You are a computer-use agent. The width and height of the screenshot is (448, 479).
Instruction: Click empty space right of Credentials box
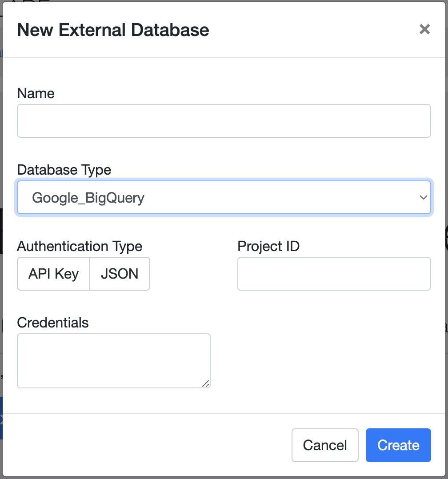point(320,360)
